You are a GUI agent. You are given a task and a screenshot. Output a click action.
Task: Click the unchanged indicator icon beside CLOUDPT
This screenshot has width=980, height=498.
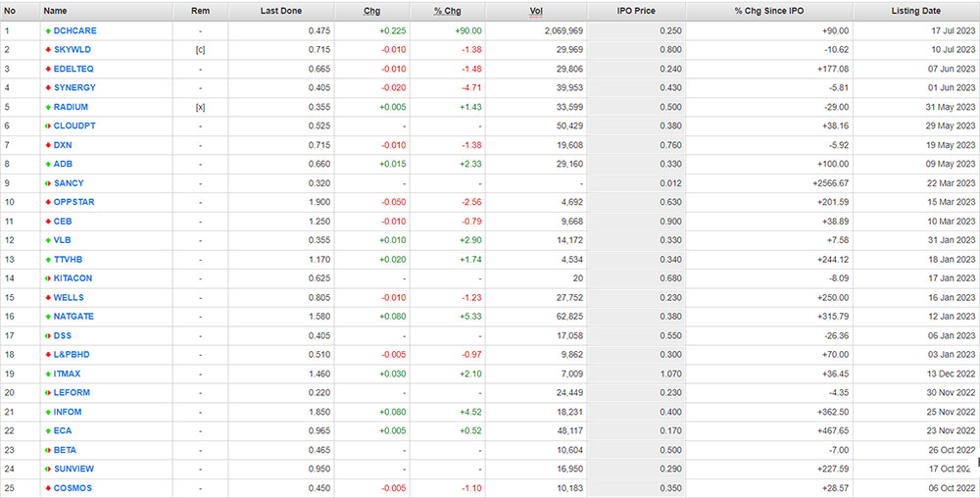pyautogui.click(x=48, y=126)
